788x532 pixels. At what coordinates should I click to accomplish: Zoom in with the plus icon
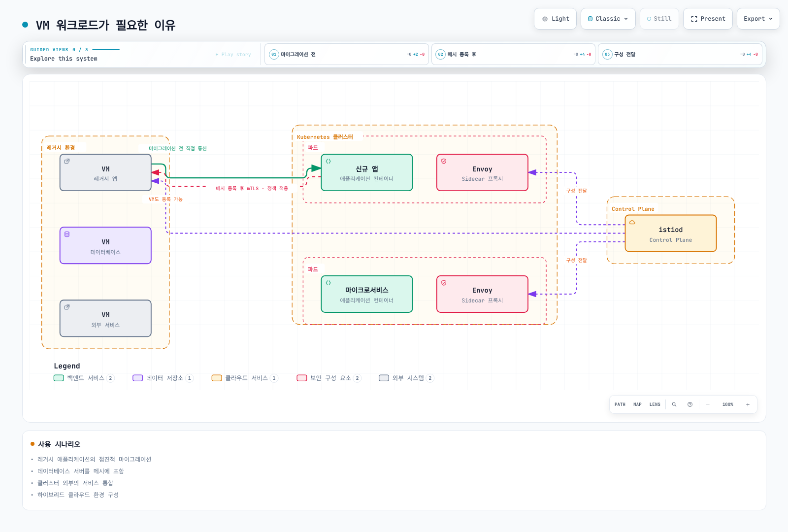[x=748, y=404]
